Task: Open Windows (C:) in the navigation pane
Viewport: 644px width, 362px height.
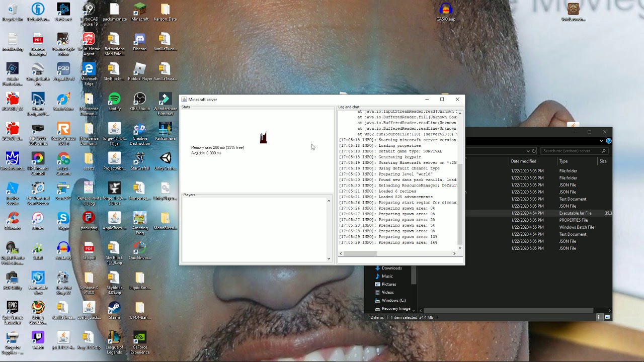Action: coord(393,300)
